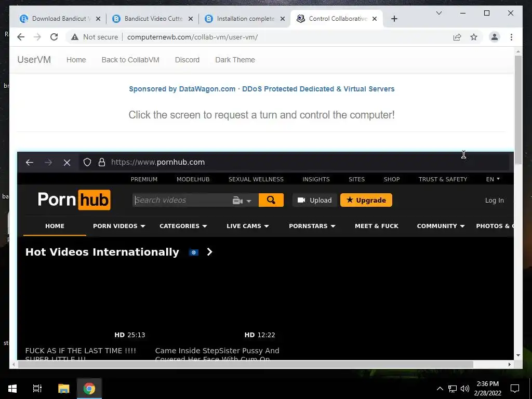
Task: Open Chrome's three-dot menu
Action: 511,37
